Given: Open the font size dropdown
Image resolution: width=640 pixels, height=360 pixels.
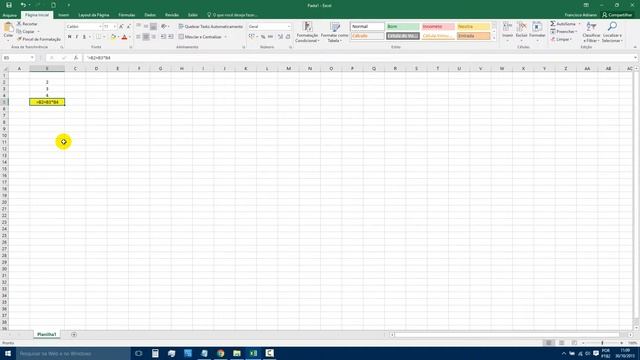Looking at the screenshot, I should [x=115, y=27].
